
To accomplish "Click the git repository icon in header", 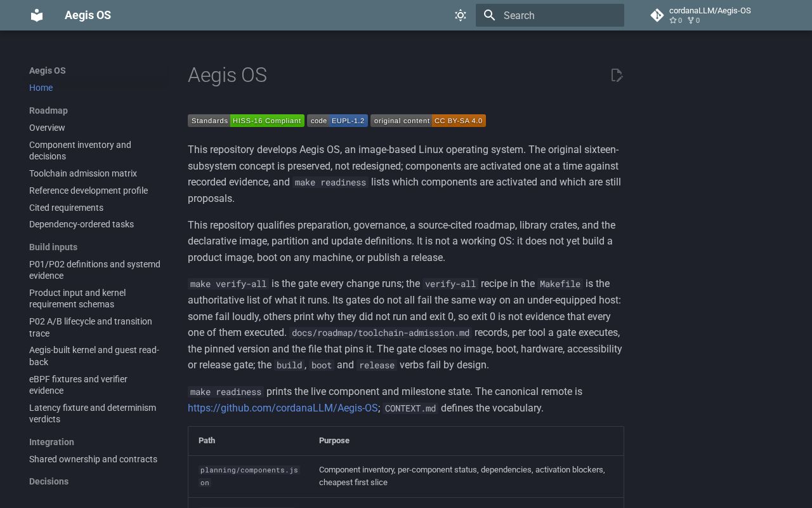I will pyautogui.click(x=657, y=15).
